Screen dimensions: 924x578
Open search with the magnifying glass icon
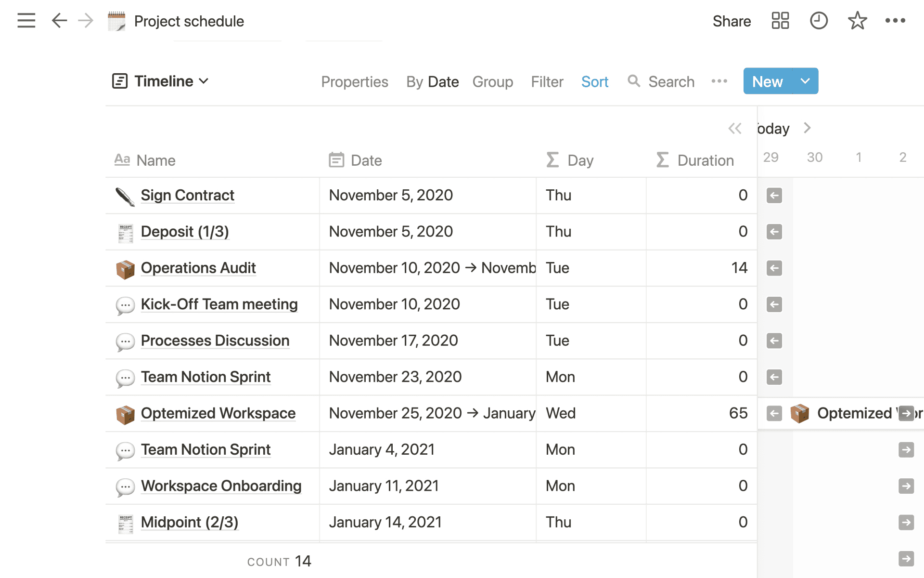pos(634,81)
